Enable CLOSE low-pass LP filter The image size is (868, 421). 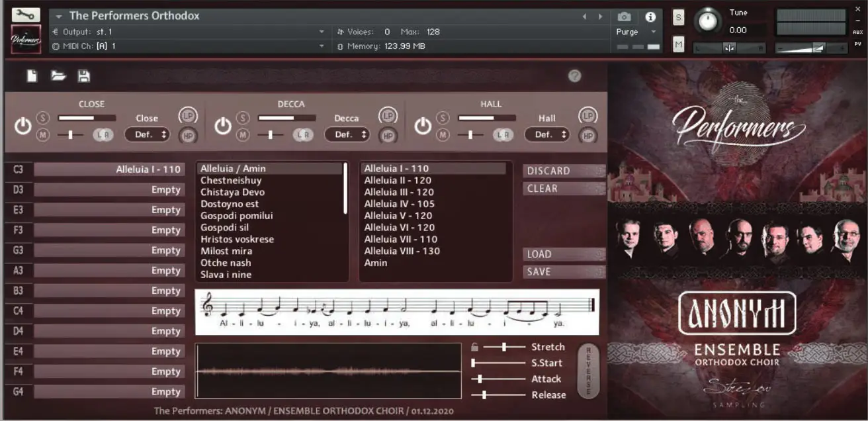coord(188,116)
